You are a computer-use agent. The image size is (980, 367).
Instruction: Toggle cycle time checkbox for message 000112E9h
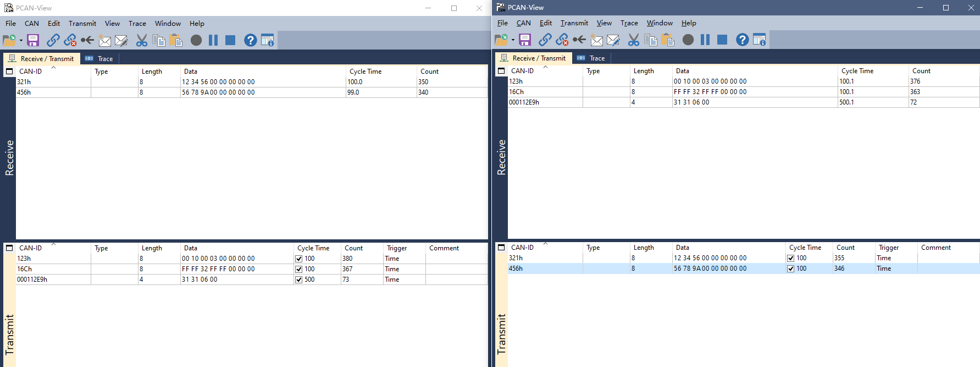[x=299, y=280]
